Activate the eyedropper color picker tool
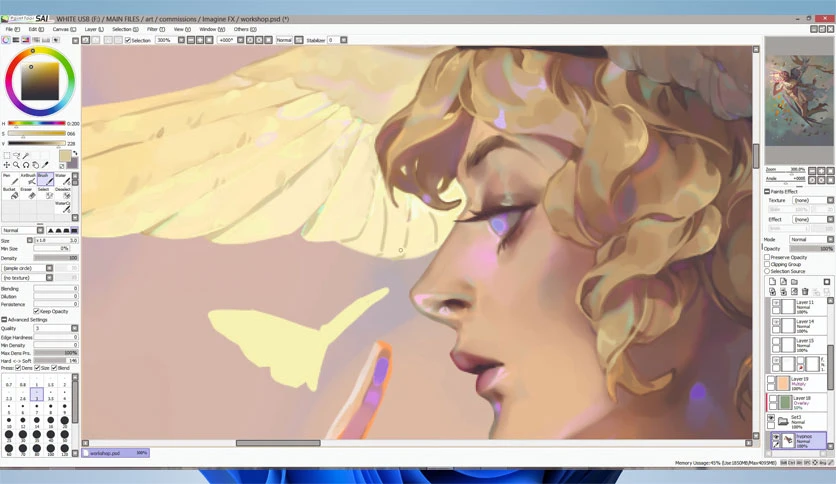The height and width of the screenshot is (484, 836). click(x=45, y=165)
